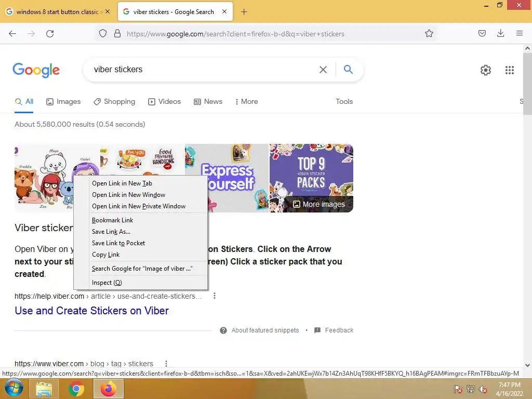This screenshot has height=399, width=532.
Task: Select 'Save Link As...' from context menu
Action: click(x=141, y=232)
